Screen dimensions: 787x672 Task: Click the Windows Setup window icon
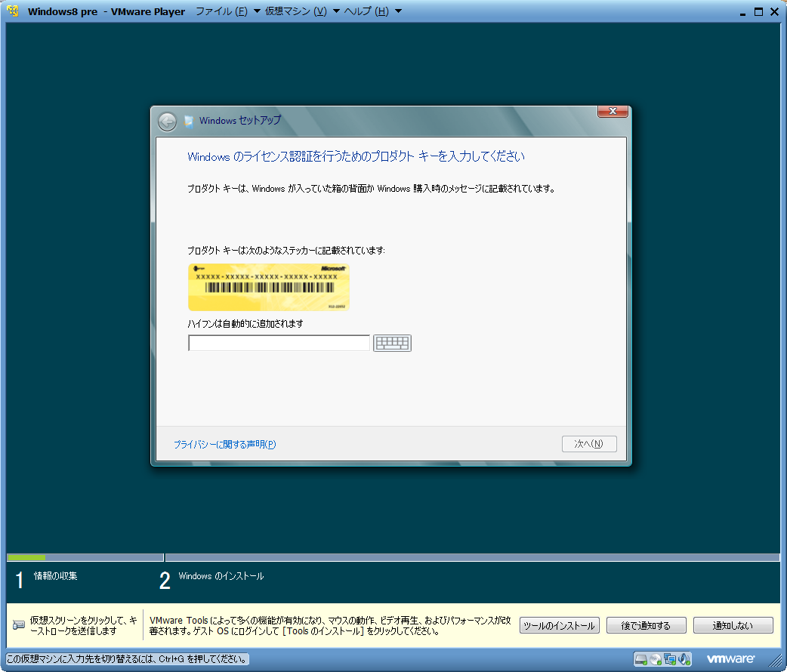point(189,122)
